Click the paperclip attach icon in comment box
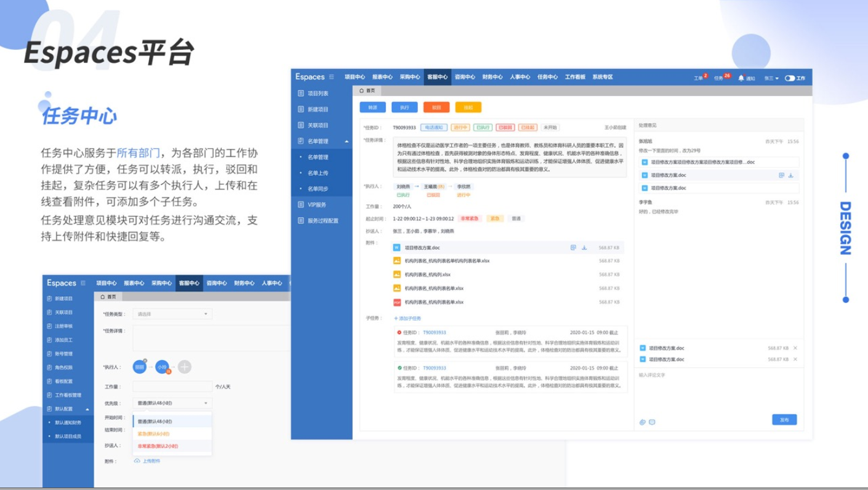 642,422
